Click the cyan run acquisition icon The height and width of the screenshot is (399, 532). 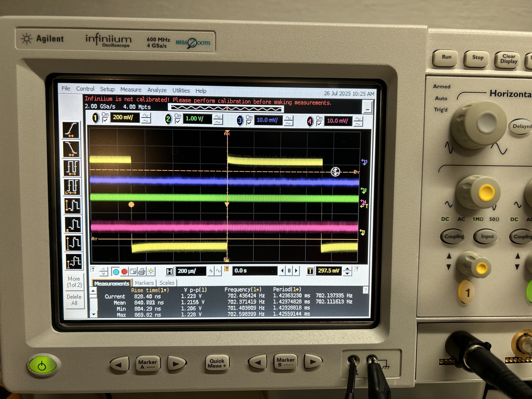[x=116, y=272]
